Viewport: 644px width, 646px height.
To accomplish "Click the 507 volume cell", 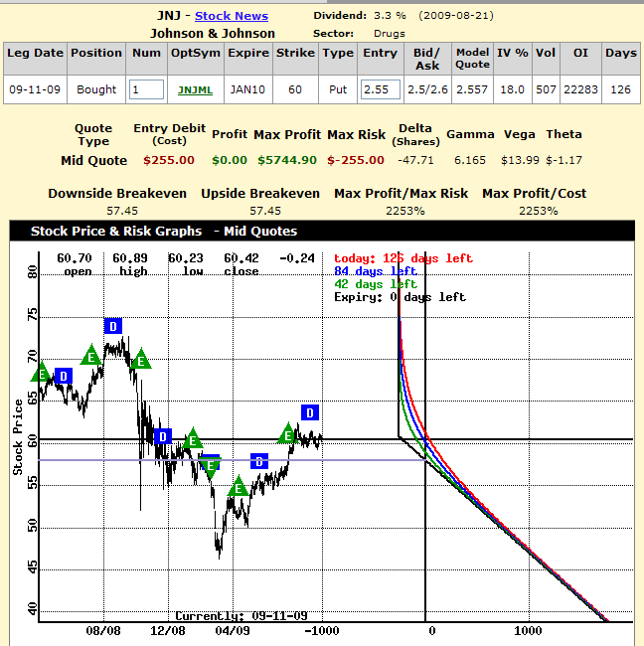I will tap(546, 89).
